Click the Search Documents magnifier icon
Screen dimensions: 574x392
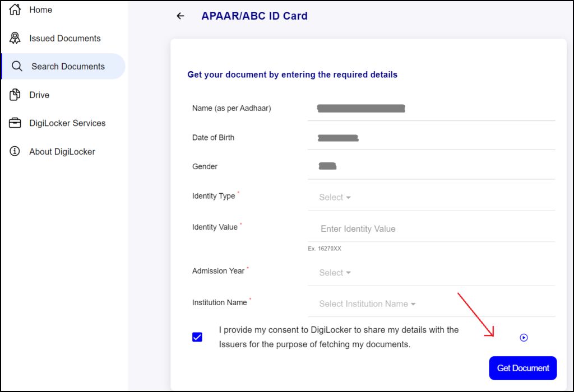17,66
